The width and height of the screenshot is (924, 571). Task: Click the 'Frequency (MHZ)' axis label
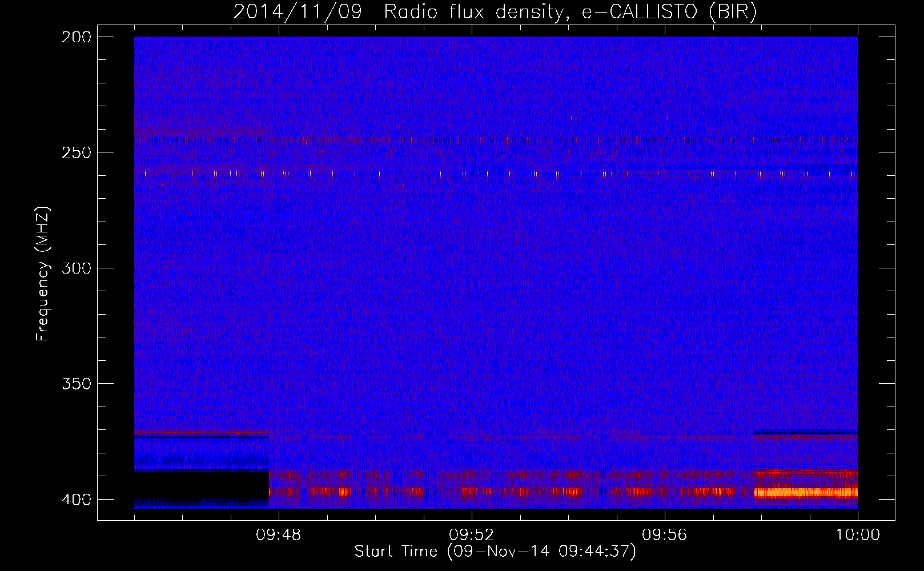coord(43,274)
